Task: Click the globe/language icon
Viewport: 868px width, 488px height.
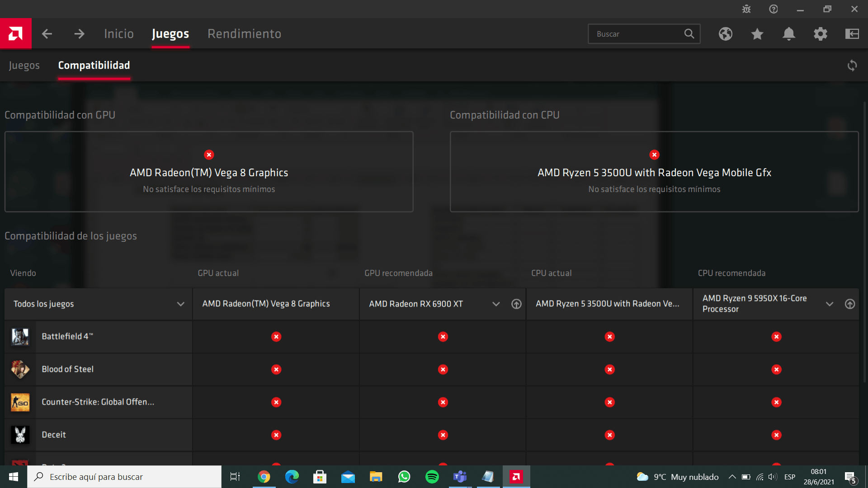Action: tap(726, 34)
